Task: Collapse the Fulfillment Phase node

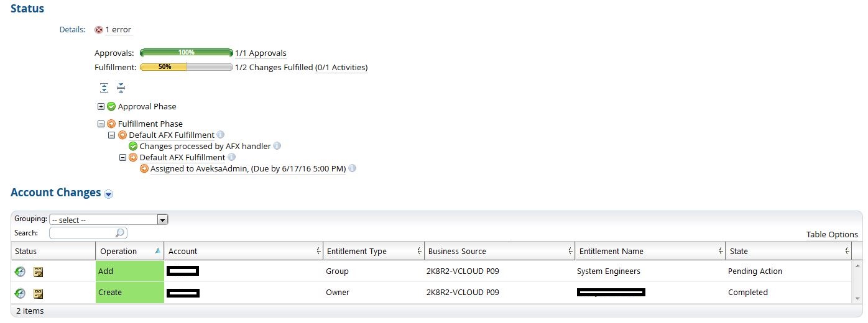Action: pos(101,124)
